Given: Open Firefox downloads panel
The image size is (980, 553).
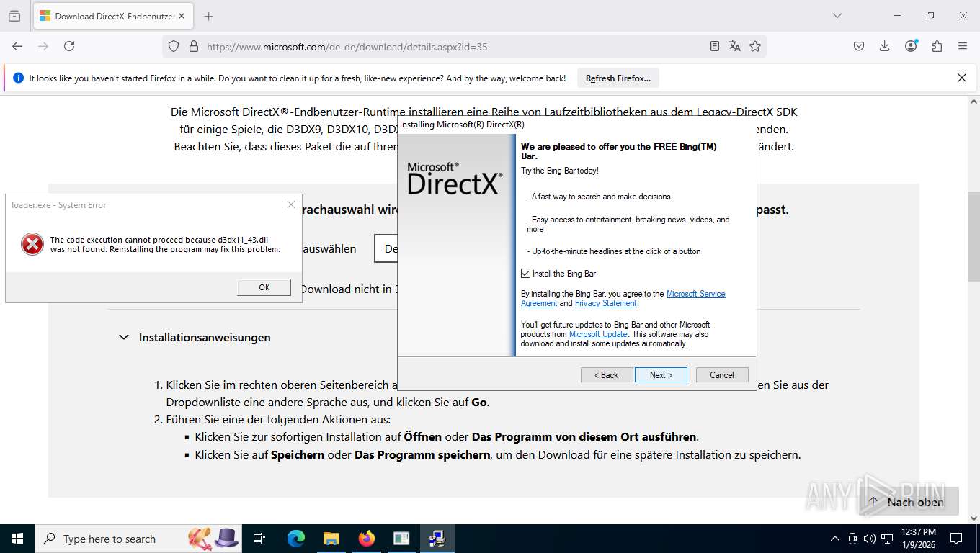Looking at the screenshot, I should click(x=884, y=46).
